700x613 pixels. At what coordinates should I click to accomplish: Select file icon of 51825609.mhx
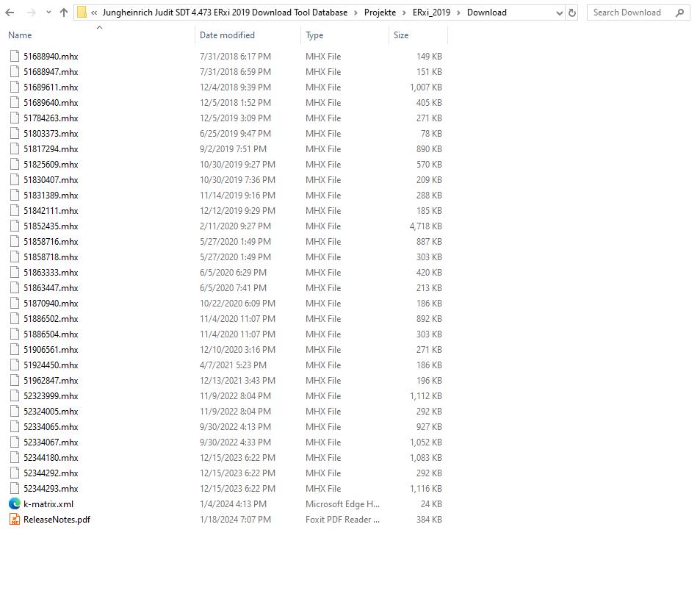tap(15, 165)
